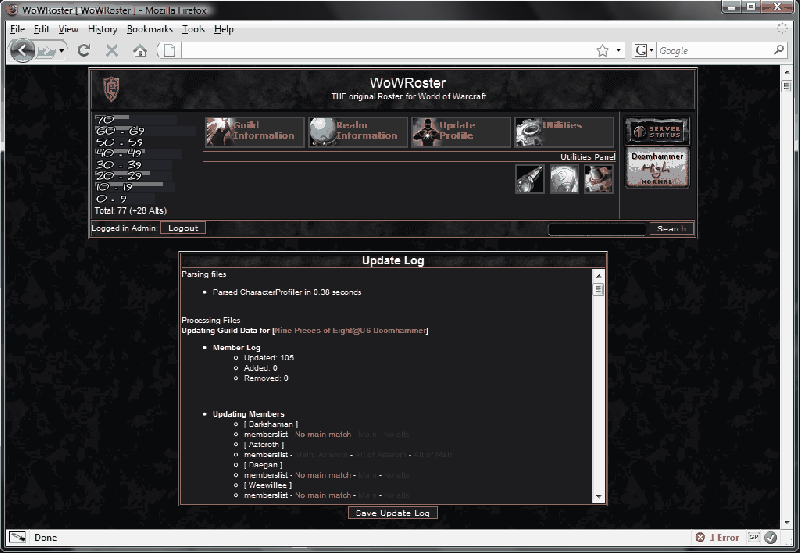Click the last Utilities Panel icon
Viewport: 800px width, 553px height.
click(x=599, y=178)
